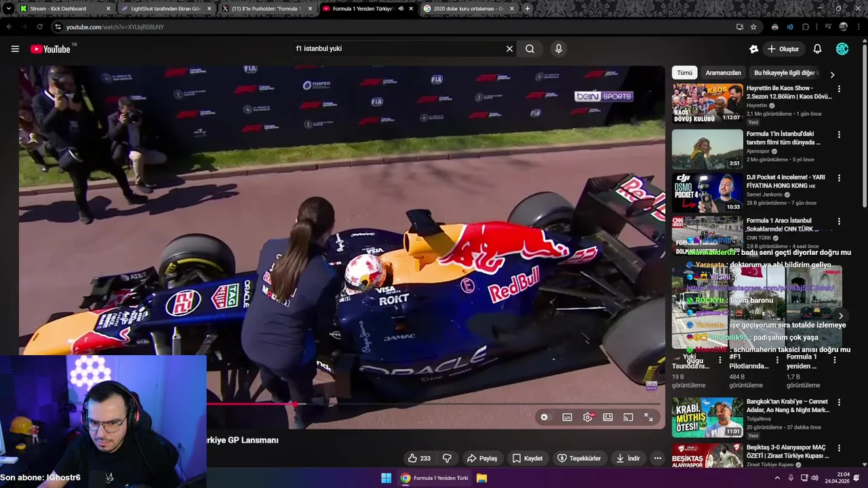Click the Paylaş share button
868x488 pixels.
click(x=482, y=458)
